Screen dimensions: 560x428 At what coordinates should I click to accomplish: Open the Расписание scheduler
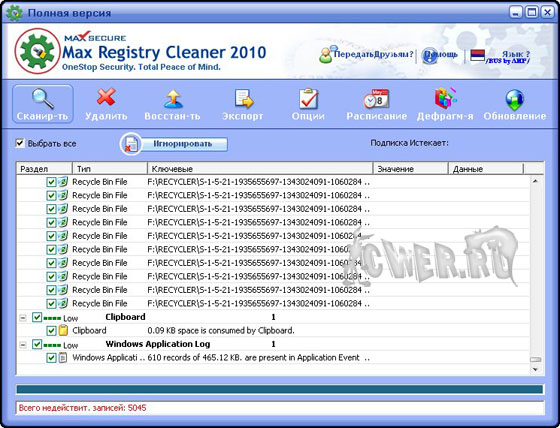pyautogui.click(x=376, y=104)
